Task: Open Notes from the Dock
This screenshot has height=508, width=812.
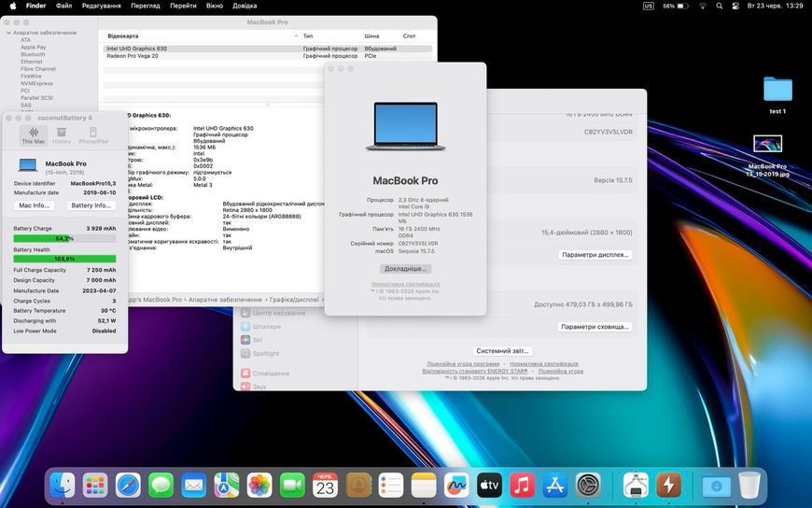Action: point(424,486)
